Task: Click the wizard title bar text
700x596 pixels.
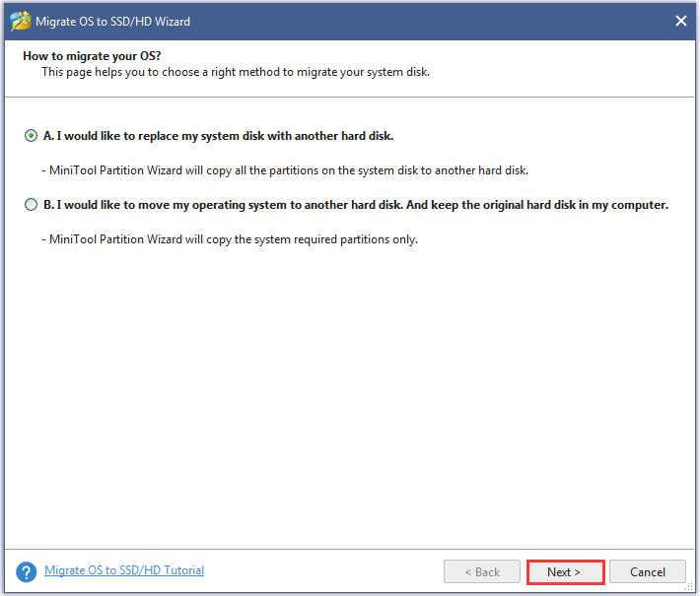Action: click(113, 22)
